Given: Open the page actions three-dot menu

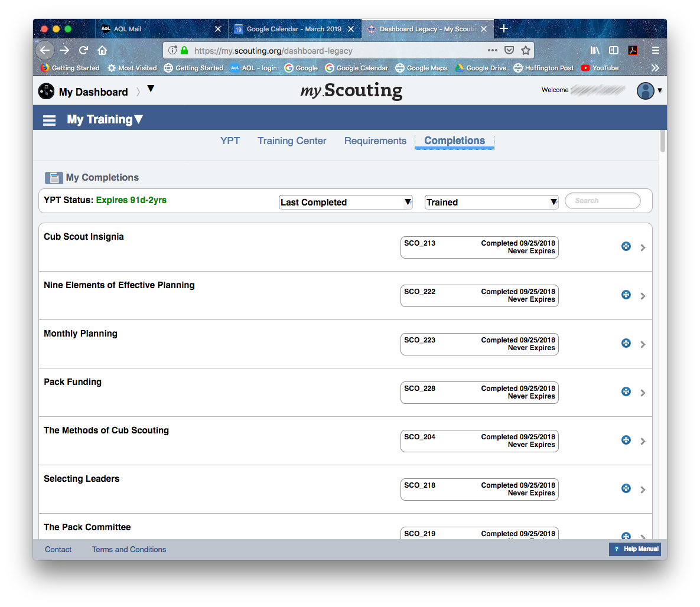Looking at the screenshot, I should click(x=493, y=50).
